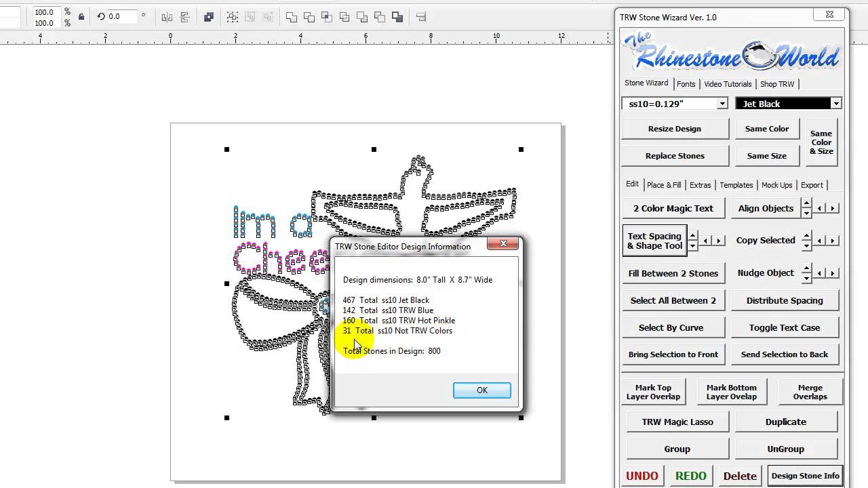Click the Weld shaping icon
Screen dimensions: 868x488
[x=292, y=17]
